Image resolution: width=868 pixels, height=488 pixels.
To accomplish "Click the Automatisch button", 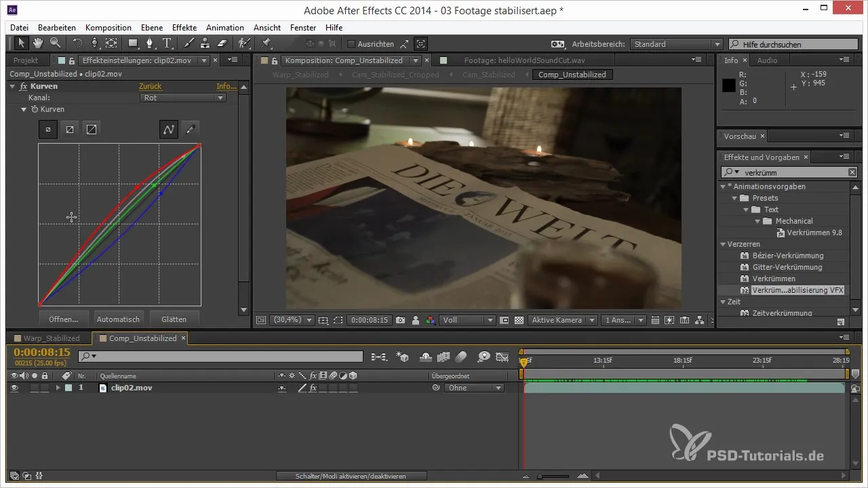I will tap(118, 319).
